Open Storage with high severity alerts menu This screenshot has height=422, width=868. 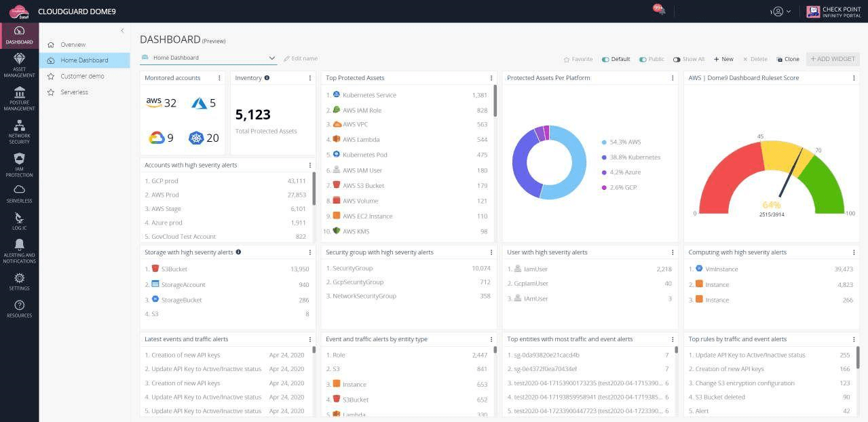pos(310,252)
